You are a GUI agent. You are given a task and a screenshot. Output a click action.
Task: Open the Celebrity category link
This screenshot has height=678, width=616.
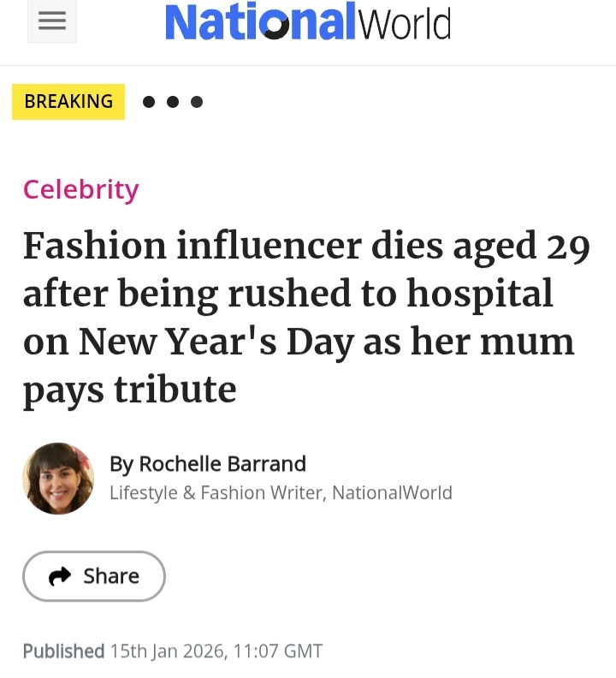[80, 189]
